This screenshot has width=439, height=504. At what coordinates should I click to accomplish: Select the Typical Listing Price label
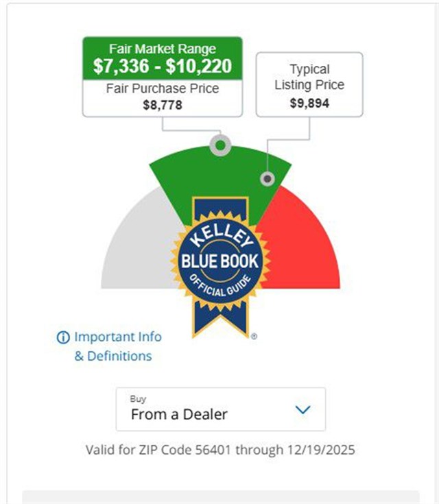[309, 77]
